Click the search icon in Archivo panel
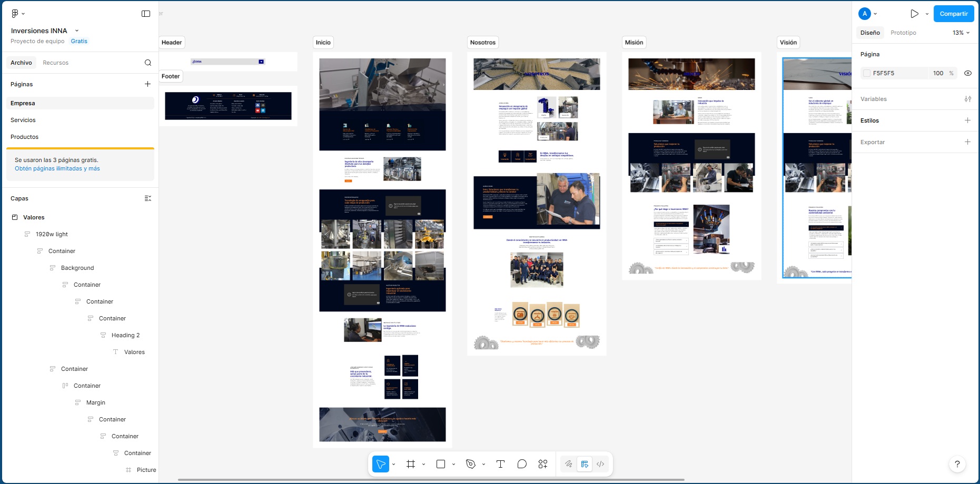980x484 pixels. 148,63
